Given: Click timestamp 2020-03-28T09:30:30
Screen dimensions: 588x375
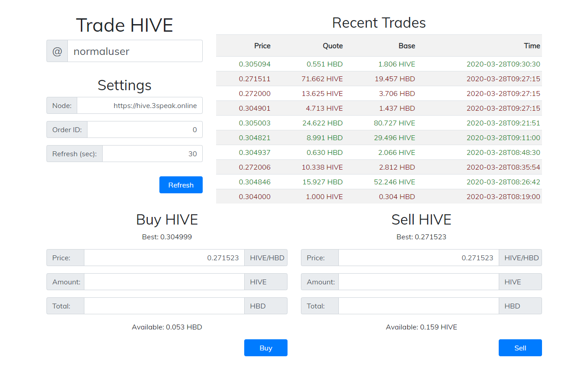Looking at the screenshot, I should coord(504,64).
